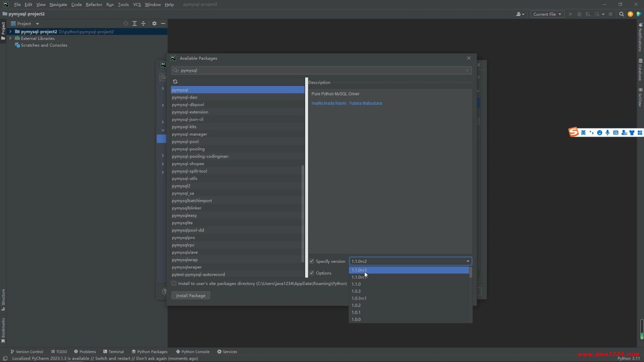Select pymysqlbatchimport package
Viewport: 644px width, 362px height.
[x=237, y=200]
